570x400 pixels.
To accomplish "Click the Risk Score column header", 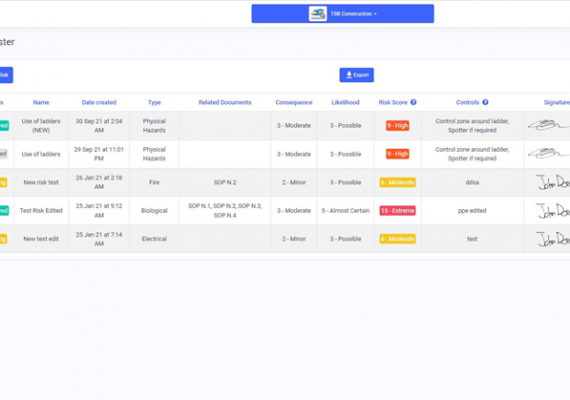I will (x=393, y=103).
